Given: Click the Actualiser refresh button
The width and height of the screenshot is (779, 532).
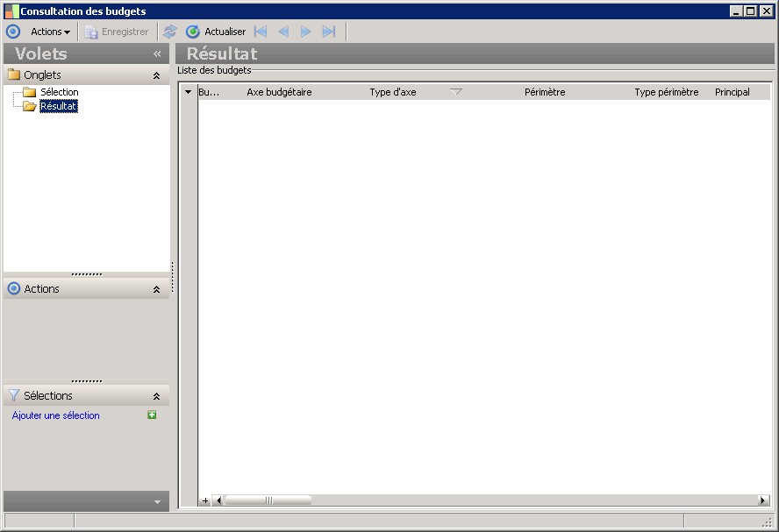Looking at the screenshot, I should pos(216,32).
